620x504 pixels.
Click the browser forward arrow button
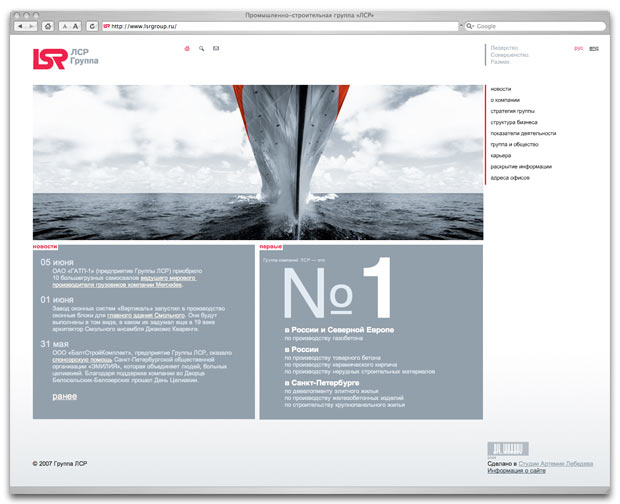pyautogui.click(x=30, y=25)
